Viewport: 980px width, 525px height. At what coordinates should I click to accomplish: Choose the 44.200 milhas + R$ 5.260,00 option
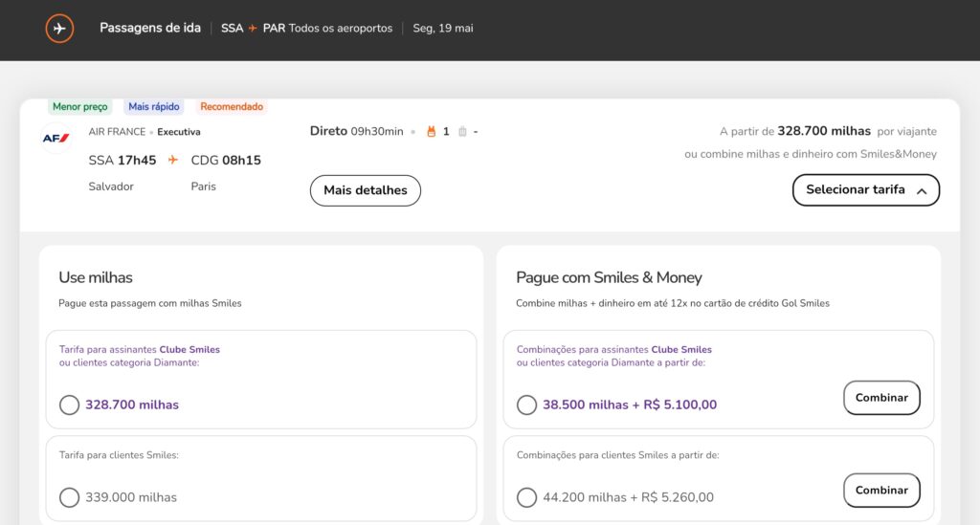(x=527, y=497)
